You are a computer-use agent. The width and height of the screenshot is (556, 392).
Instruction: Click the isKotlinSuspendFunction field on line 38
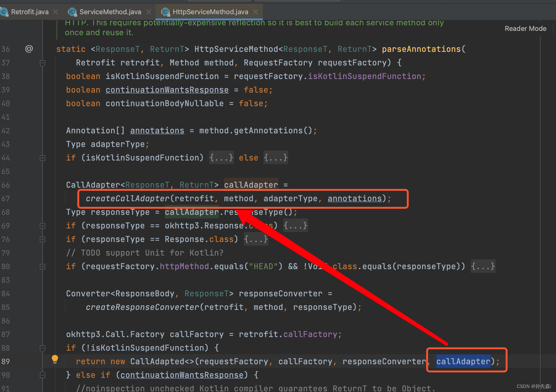[364, 76]
